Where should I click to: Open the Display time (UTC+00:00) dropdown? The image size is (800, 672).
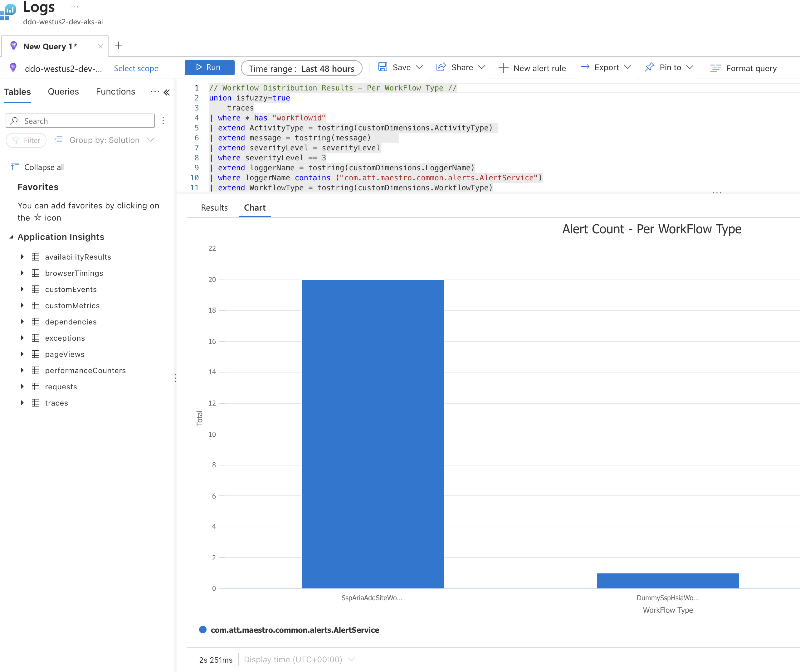coord(300,660)
